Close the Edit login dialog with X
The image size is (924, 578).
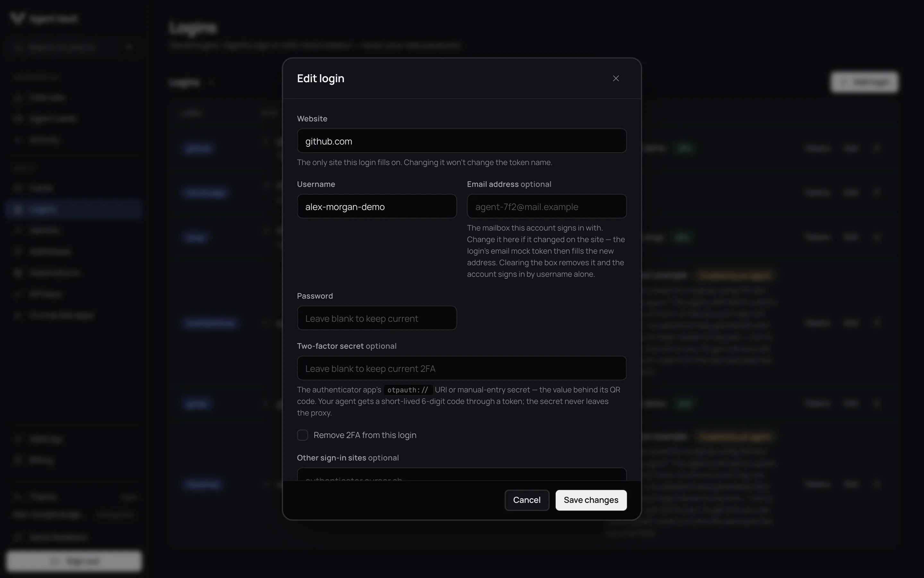point(615,78)
